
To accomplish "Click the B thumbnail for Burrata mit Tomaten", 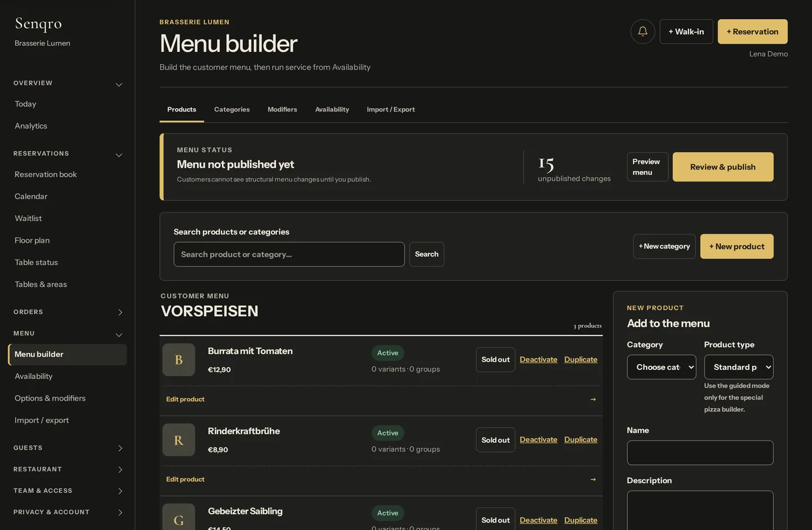I will tap(179, 360).
